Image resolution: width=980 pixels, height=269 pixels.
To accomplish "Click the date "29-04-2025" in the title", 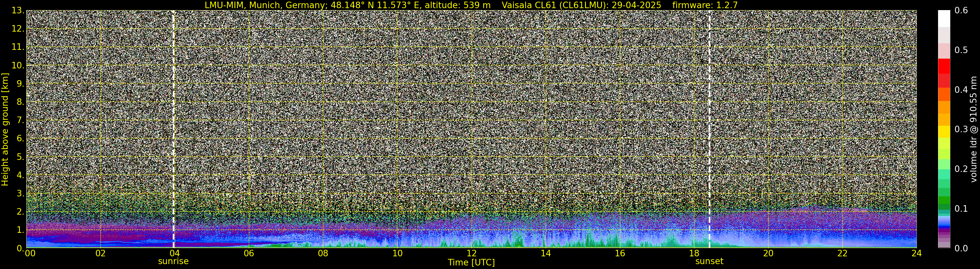I will pyautogui.click(x=637, y=5).
